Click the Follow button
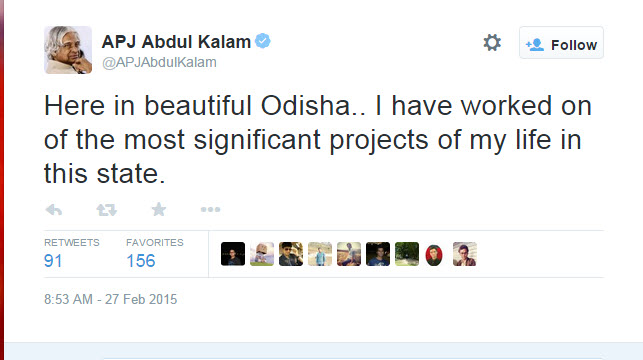The image size is (643, 360). coord(561,43)
